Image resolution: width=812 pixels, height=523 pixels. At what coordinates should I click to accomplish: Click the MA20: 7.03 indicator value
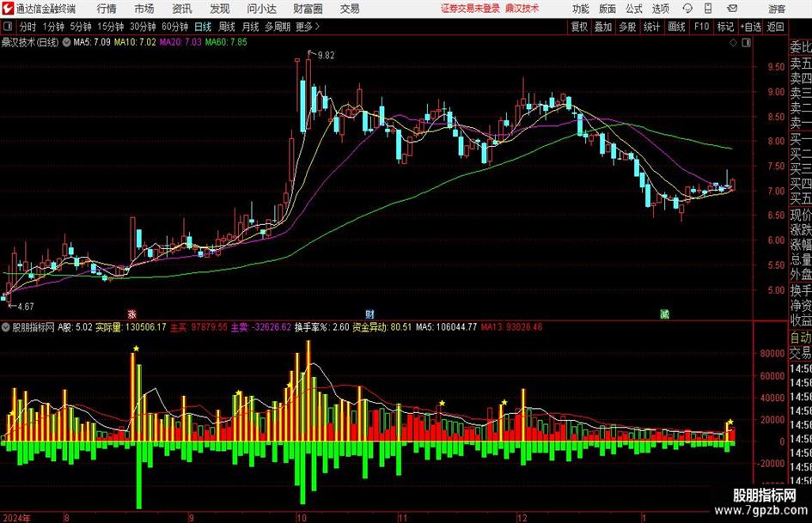[180, 42]
